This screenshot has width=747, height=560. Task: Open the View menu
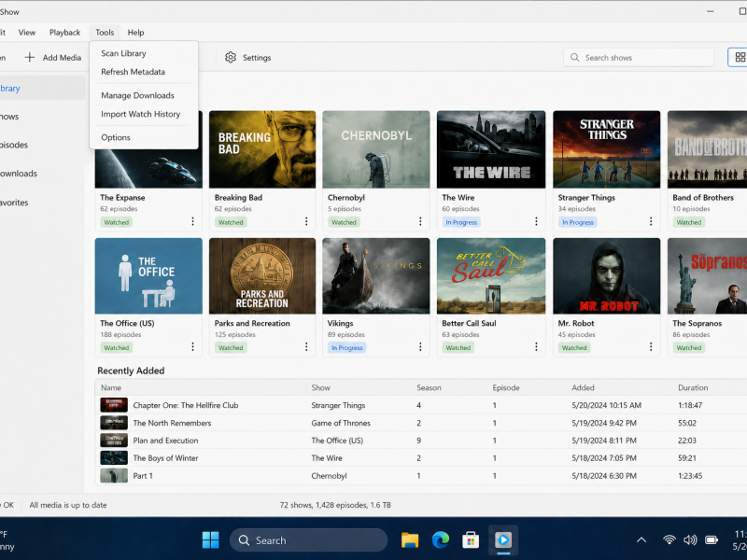click(x=27, y=33)
